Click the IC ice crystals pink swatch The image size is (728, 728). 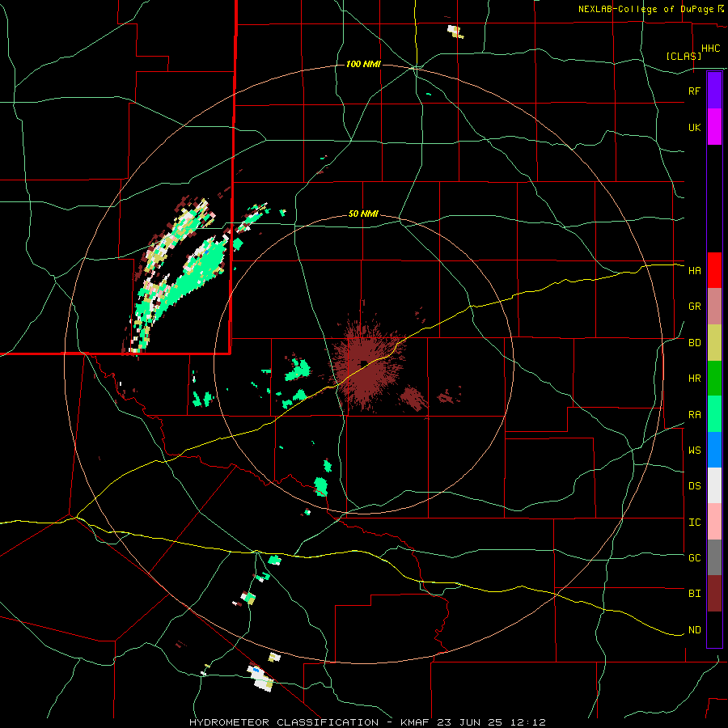point(714,522)
